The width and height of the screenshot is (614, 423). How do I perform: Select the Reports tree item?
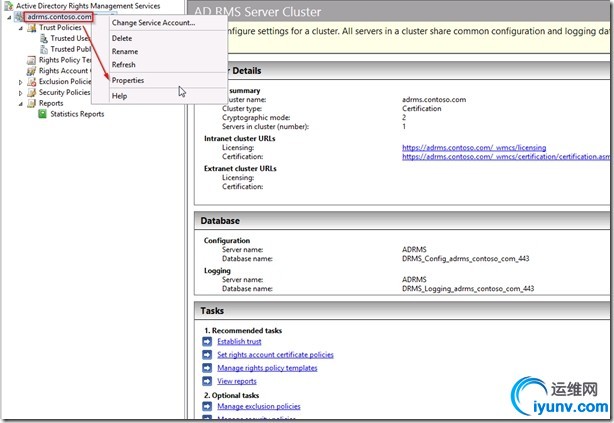click(x=51, y=103)
